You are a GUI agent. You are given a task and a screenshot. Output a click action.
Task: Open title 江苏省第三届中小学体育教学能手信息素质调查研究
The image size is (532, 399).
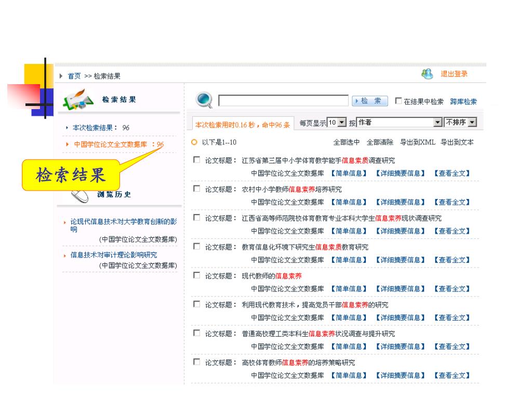click(318, 161)
